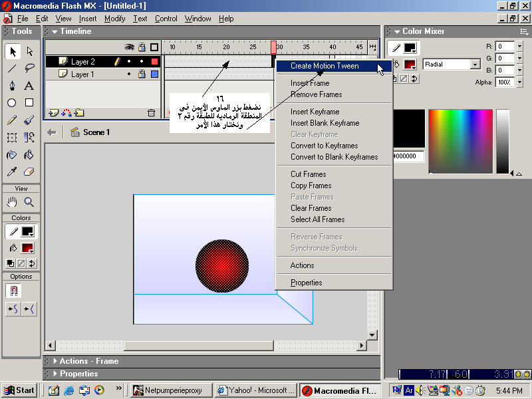
Task: Collapse the Color Mixer panel
Action: click(397, 31)
